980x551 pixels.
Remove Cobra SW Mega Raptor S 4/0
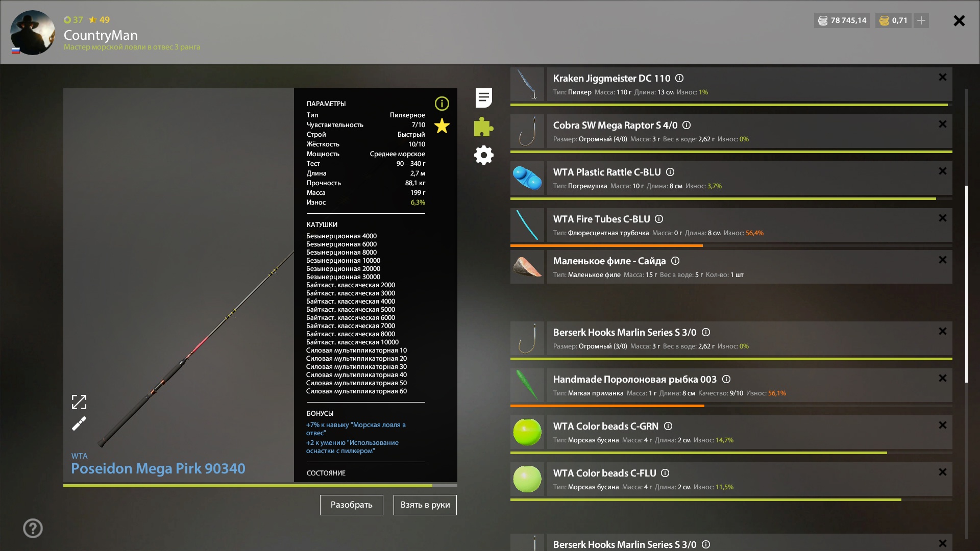click(x=943, y=124)
